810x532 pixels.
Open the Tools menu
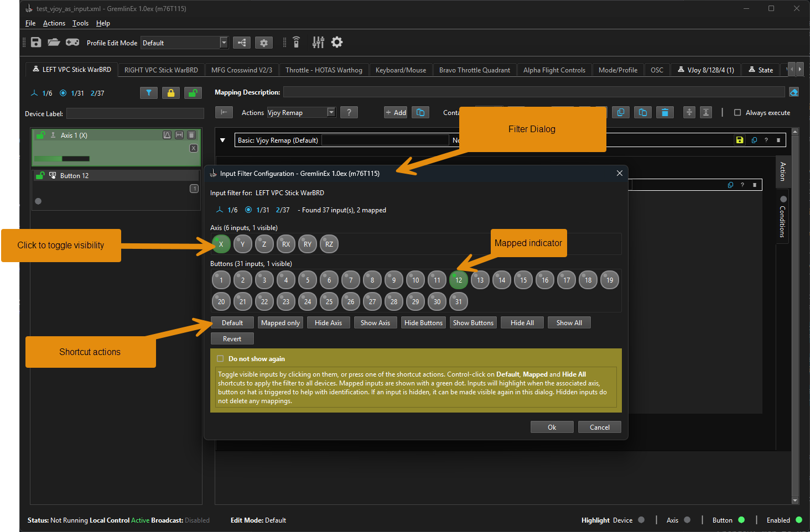click(80, 23)
